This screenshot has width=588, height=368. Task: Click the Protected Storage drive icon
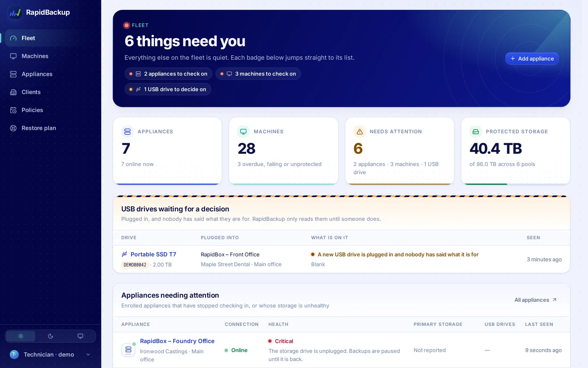(x=475, y=132)
